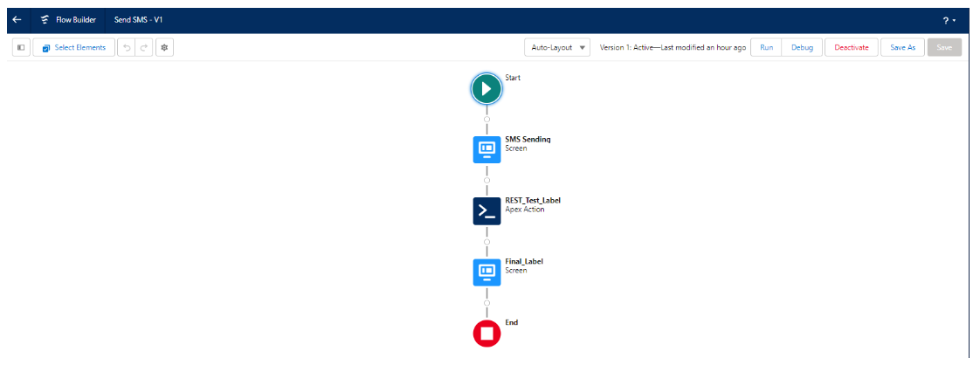The image size is (980, 365).
Task: Click add-element connector above End
Action: click(487, 303)
